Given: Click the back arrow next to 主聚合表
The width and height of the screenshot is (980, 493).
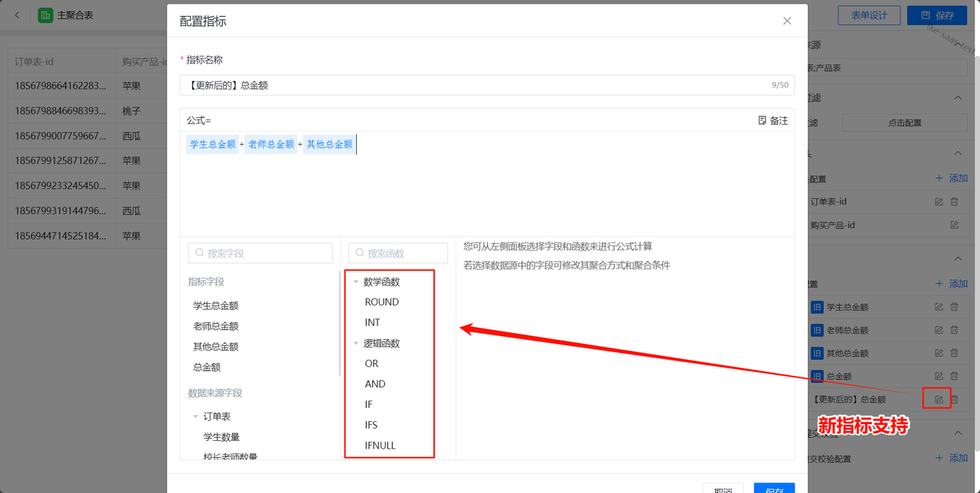Looking at the screenshot, I should click(x=18, y=15).
